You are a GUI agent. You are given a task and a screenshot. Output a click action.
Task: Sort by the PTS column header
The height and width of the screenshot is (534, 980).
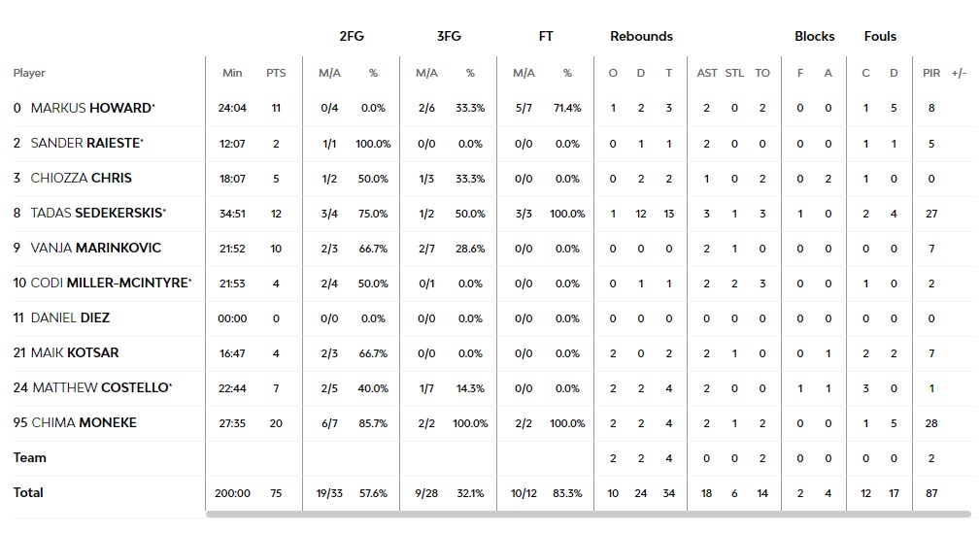click(276, 73)
